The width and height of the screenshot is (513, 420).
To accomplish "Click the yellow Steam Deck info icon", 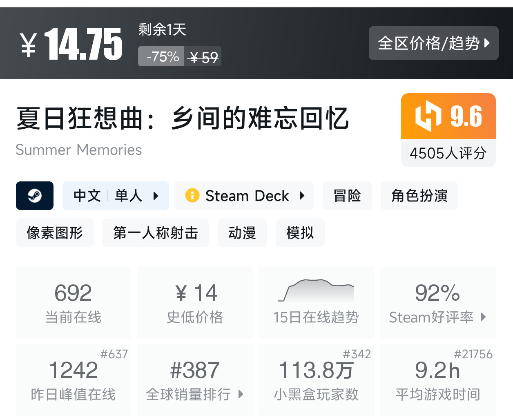I will 192,196.
